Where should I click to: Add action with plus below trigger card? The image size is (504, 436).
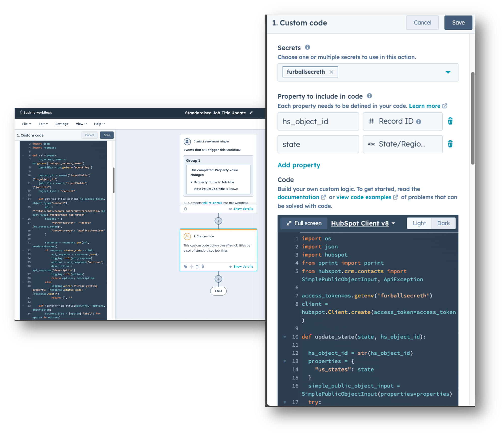tap(218, 221)
